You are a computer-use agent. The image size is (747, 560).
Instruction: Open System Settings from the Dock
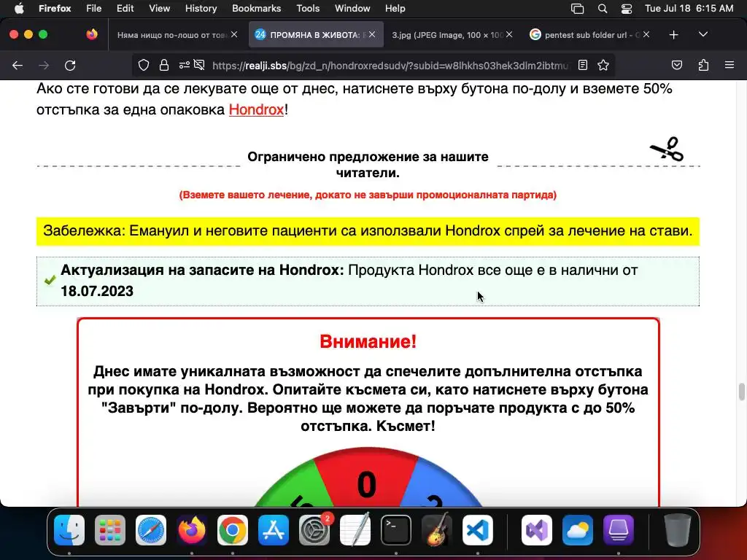pyautogui.click(x=314, y=530)
